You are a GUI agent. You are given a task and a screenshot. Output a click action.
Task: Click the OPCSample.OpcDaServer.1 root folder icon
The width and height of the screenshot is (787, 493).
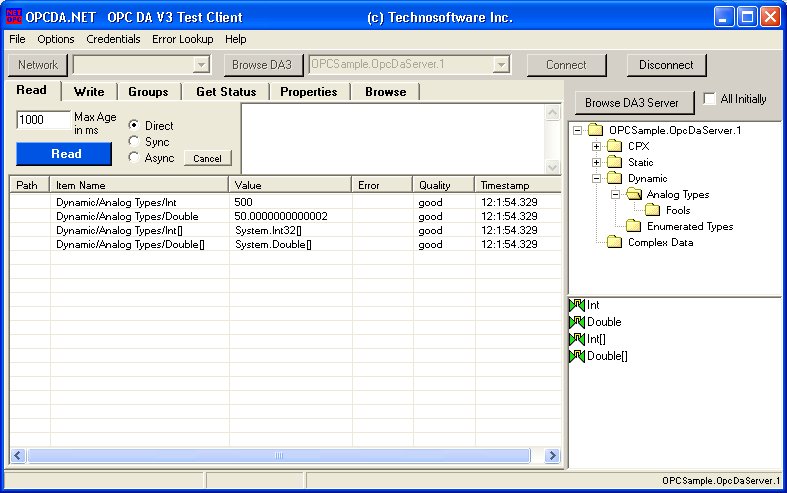595,130
